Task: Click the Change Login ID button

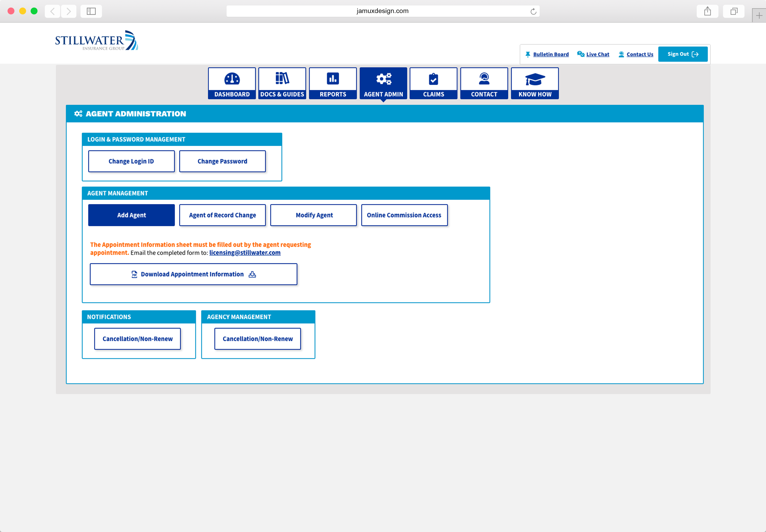Action: coord(131,161)
